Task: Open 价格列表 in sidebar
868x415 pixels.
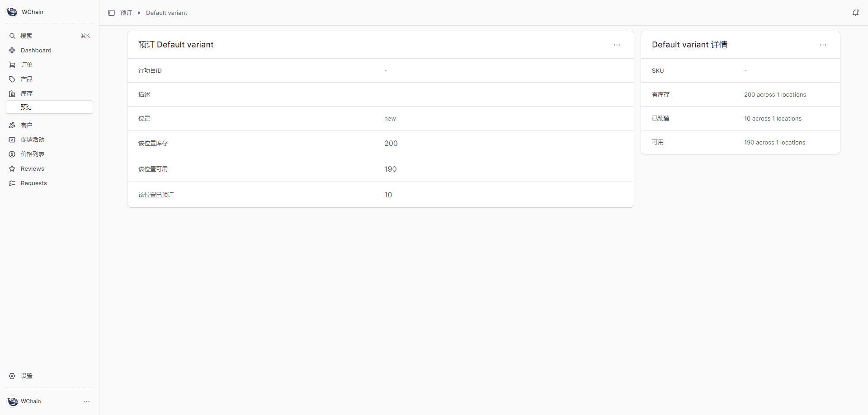Action: pos(33,154)
